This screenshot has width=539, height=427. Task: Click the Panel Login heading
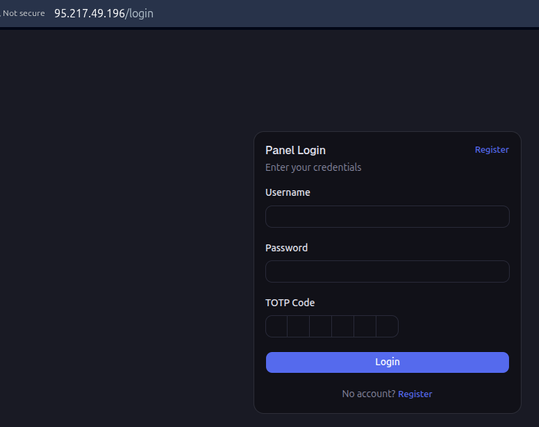[x=295, y=150]
